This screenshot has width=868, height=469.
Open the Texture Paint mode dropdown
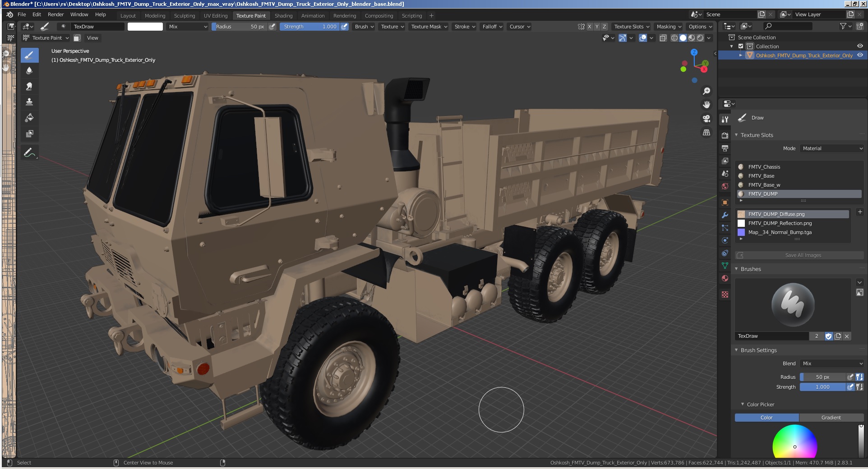tap(46, 38)
